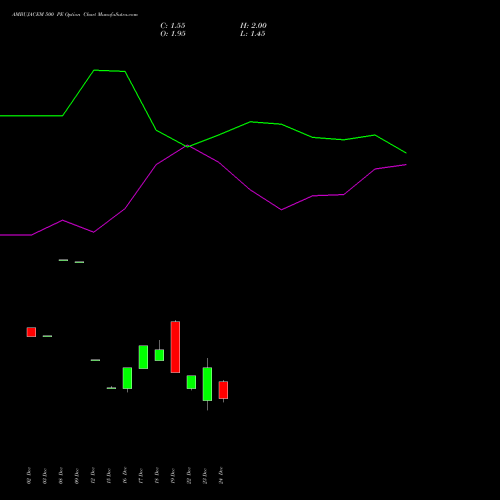500x500 pixels.
Task: Click the small green candlestick for 22 Dec
Action: tap(191, 382)
